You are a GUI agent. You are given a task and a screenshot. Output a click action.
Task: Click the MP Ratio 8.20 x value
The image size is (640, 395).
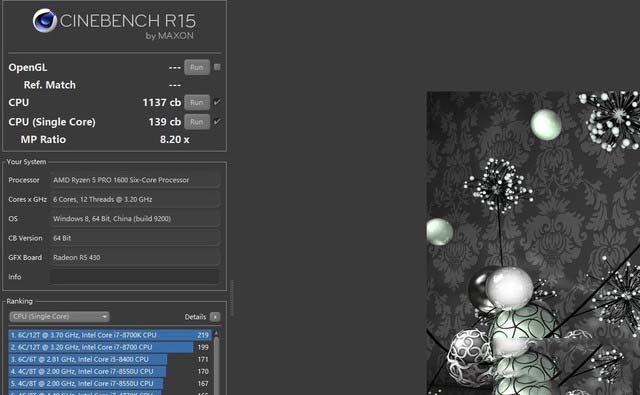[x=174, y=140]
